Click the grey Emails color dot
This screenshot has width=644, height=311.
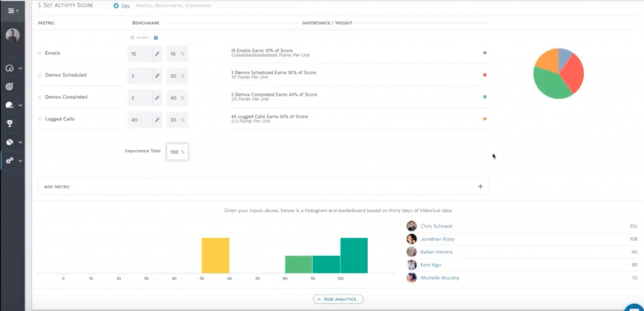[x=485, y=53]
